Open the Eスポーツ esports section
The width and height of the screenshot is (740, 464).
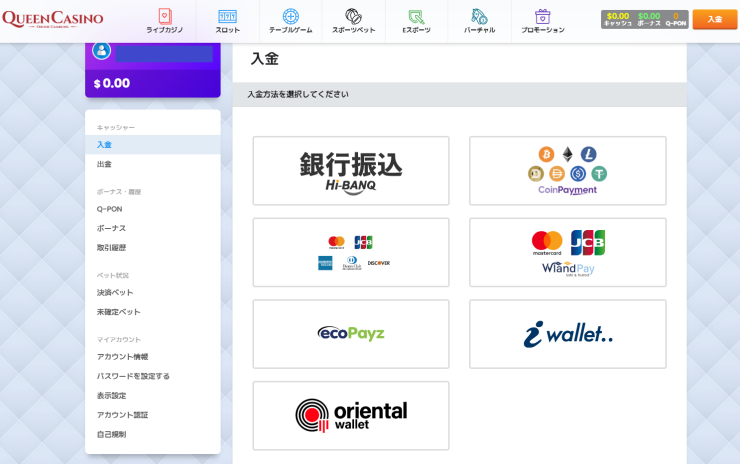coord(416,21)
